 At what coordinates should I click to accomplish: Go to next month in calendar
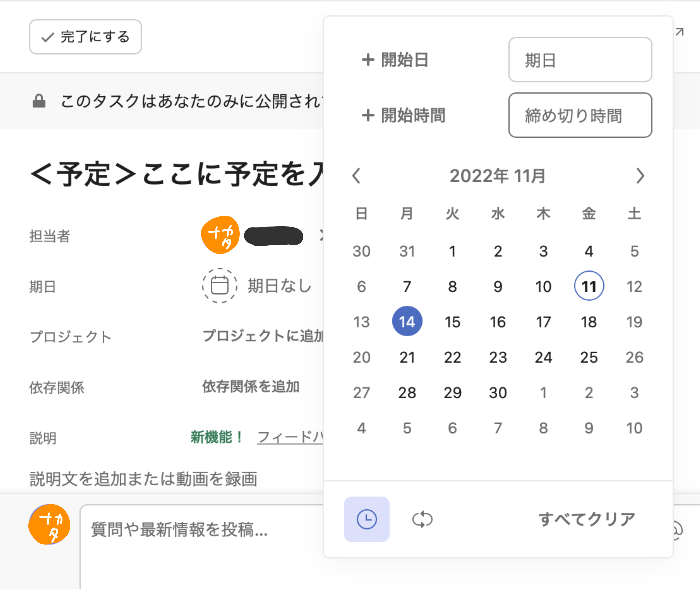640,176
